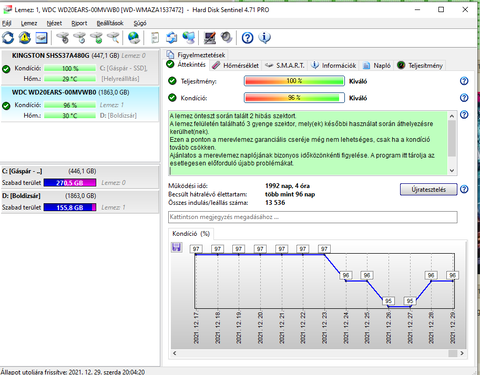Viewport: 480px width, 375px height.
Task: Open the Napló tab
Action: pos(377,66)
